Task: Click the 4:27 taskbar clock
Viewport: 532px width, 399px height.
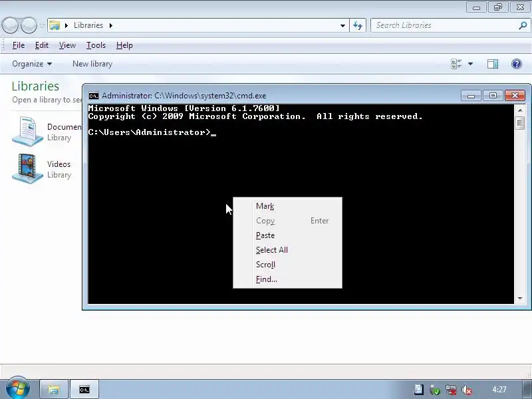Action: (499, 390)
